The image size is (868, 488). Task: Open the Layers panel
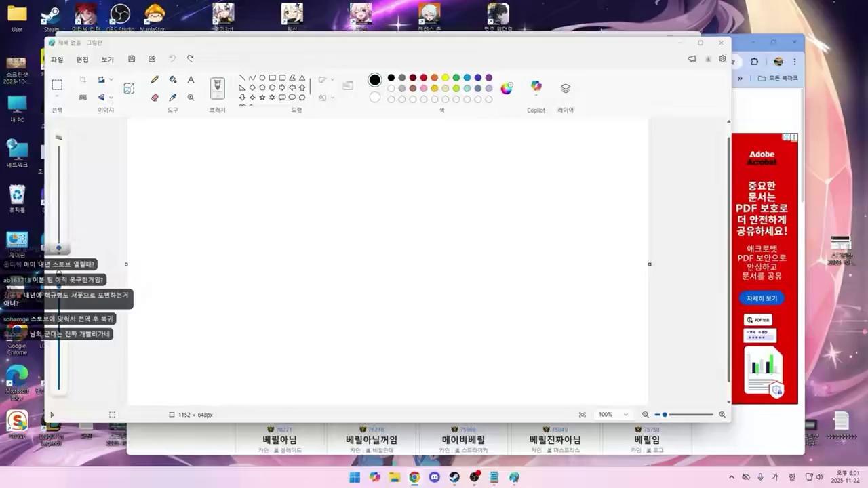566,88
